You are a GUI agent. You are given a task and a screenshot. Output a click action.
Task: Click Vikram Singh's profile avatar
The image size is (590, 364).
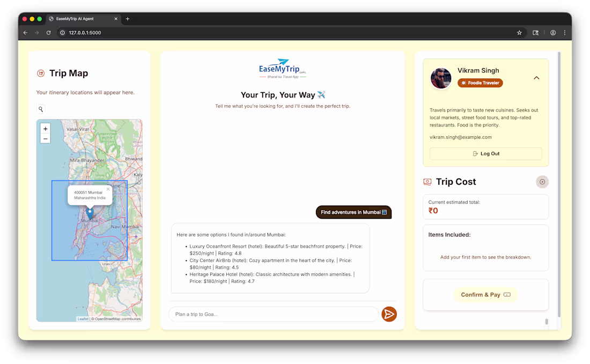[x=440, y=78]
